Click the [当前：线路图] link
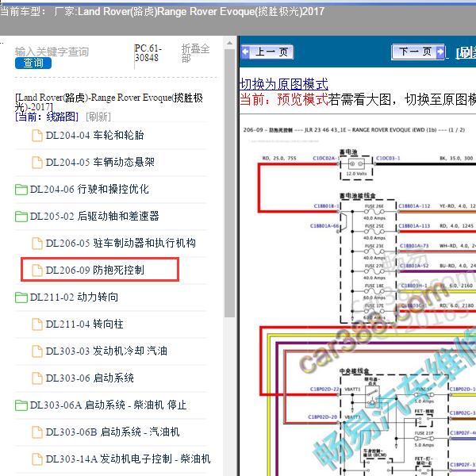476x476 pixels. coord(47,117)
